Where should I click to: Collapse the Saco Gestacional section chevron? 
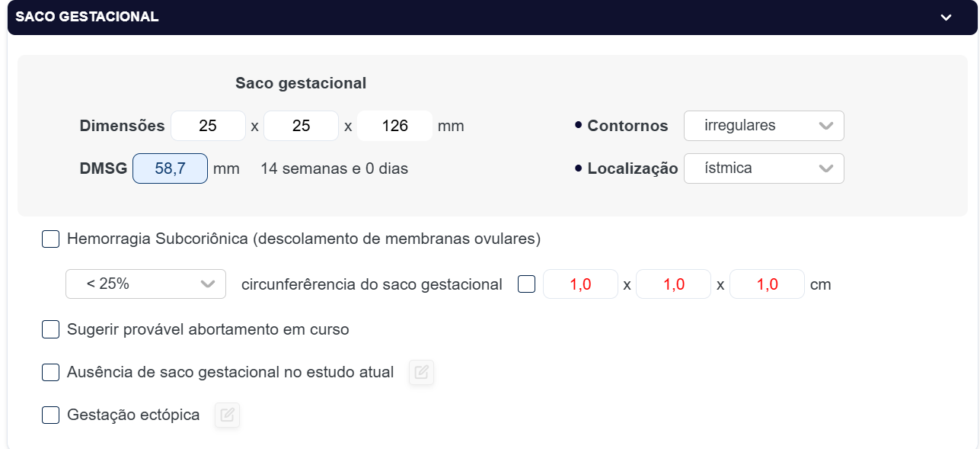click(x=946, y=18)
